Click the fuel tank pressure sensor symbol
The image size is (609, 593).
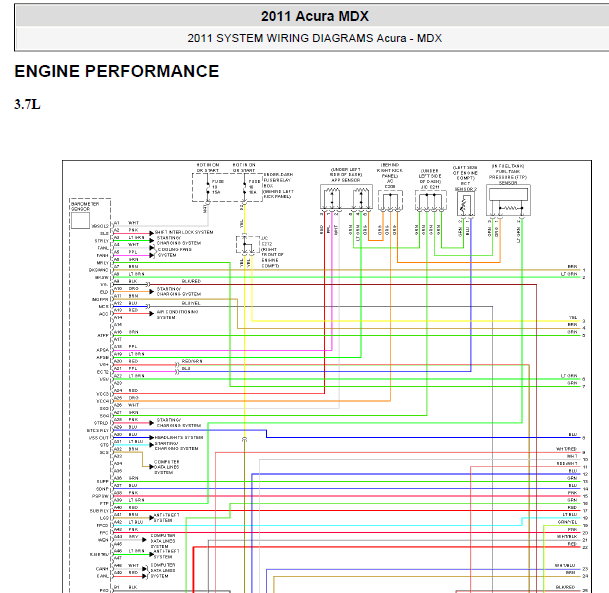(508, 200)
